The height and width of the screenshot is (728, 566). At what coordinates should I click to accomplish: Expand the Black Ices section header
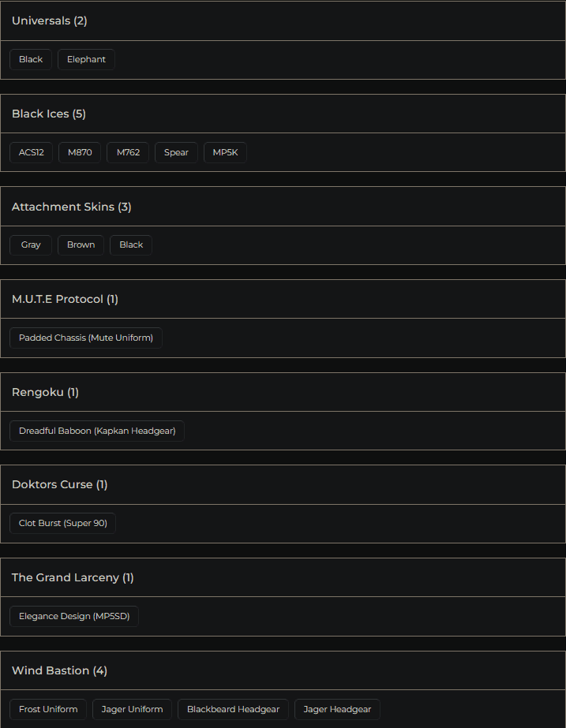click(x=49, y=114)
